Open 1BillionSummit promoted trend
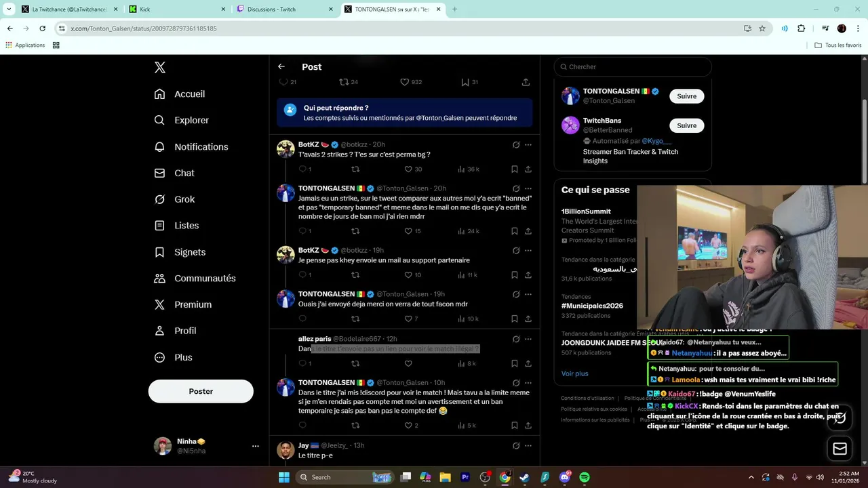 coord(586,211)
